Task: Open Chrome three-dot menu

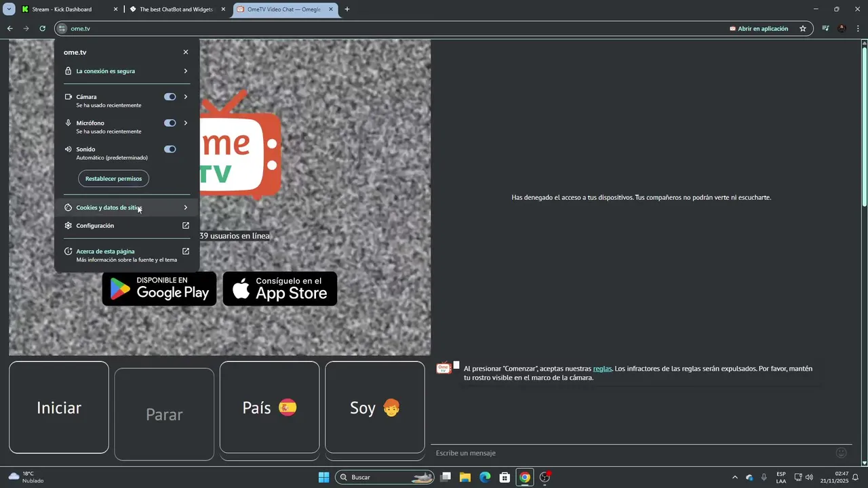Action: point(859,28)
